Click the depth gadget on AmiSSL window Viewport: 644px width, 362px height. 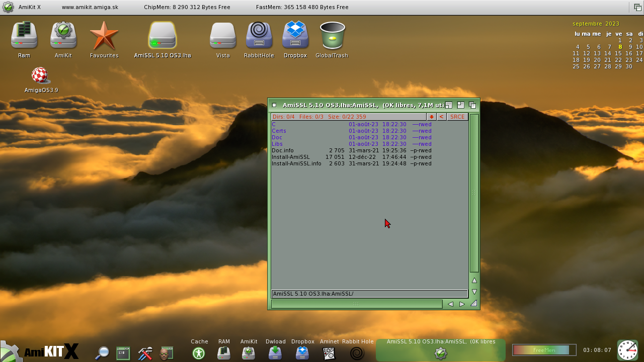click(472, 105)
